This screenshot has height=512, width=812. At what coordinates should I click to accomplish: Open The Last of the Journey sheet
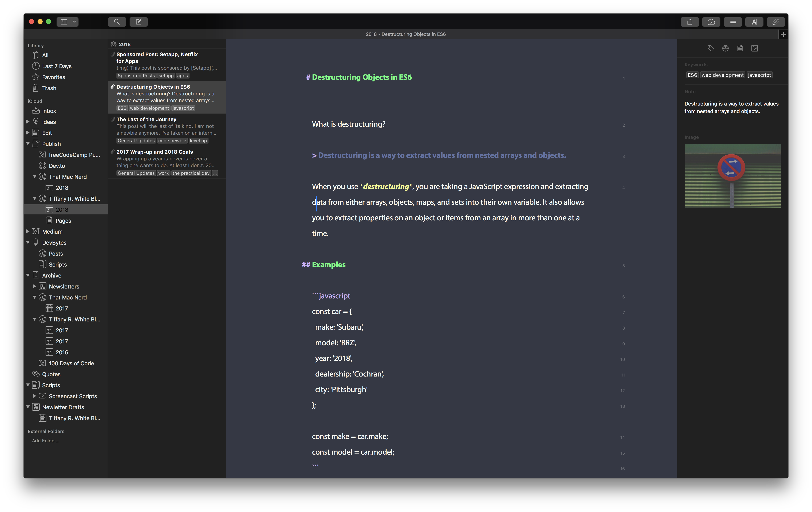coord(166,130)
